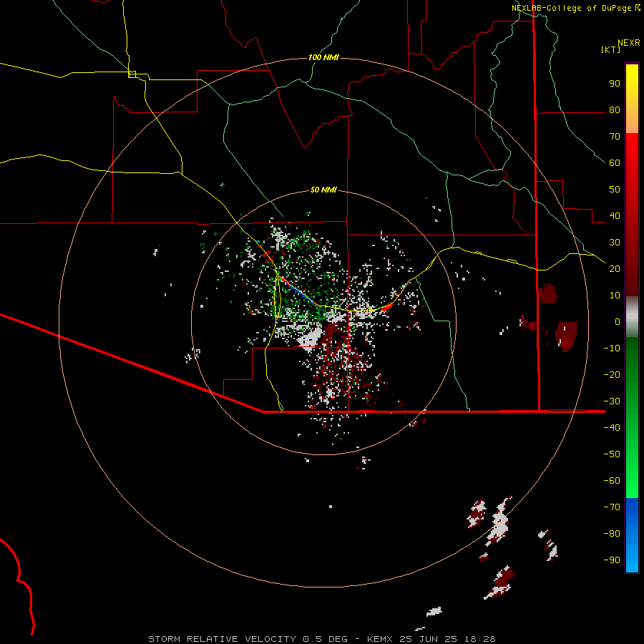Viewport: 644px width, 644px height.
Task: Click the -40 value on velocity scale
Action: click(612, 428)
